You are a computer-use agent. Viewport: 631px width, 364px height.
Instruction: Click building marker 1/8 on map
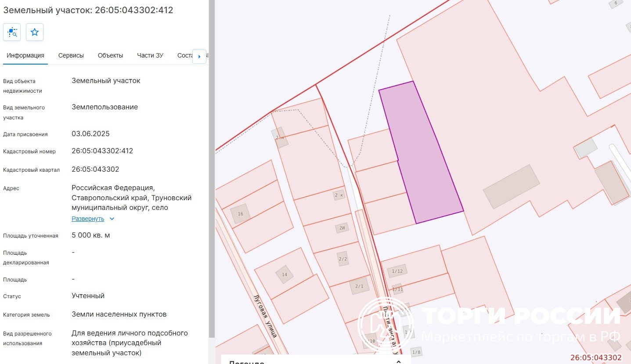(x=416, y=352)
